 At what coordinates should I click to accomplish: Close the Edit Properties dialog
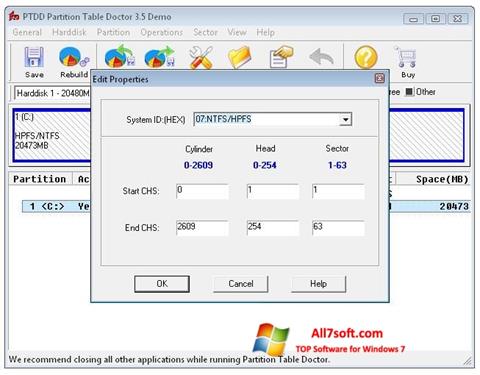(x=380, y=78)
